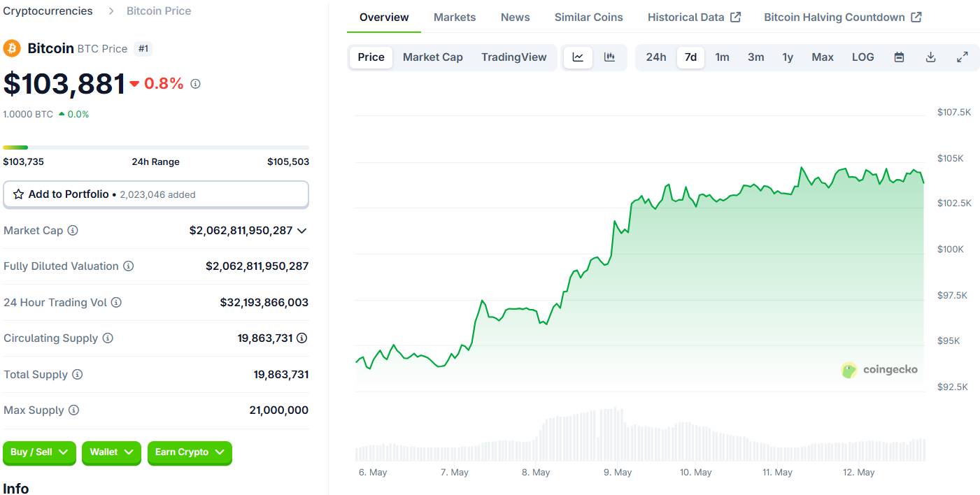Select the Price chart mode
The image size is (980, 495).
click(371, 57)
